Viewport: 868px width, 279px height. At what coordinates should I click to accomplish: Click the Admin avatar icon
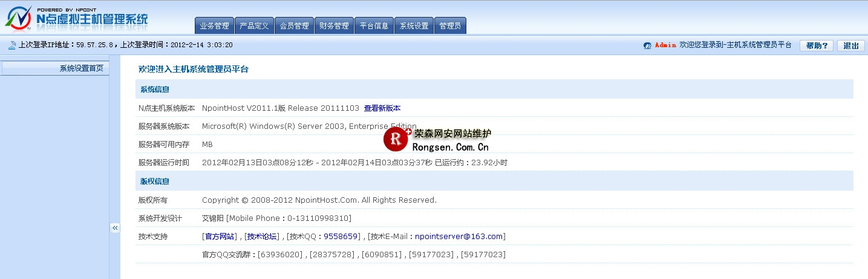(x=647, y=45)
